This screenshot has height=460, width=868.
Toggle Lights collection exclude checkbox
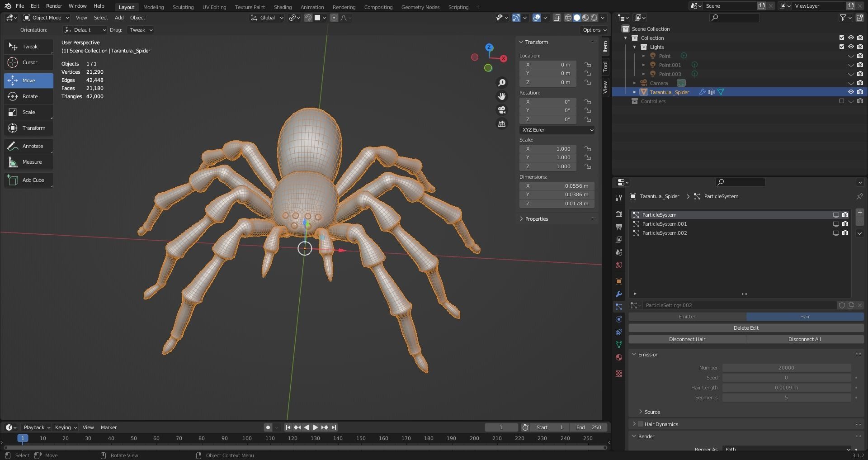842,47
